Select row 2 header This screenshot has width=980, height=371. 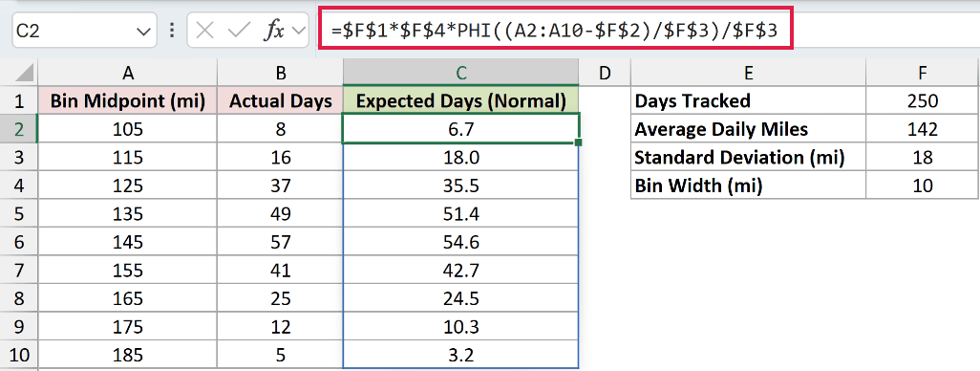19,128
